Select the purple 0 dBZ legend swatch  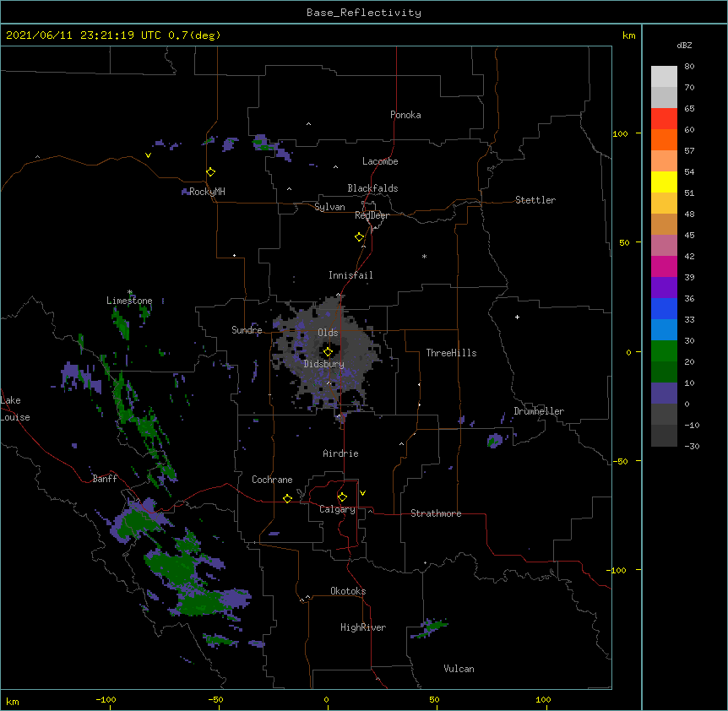pyautogui.click(x=664, y=393)
